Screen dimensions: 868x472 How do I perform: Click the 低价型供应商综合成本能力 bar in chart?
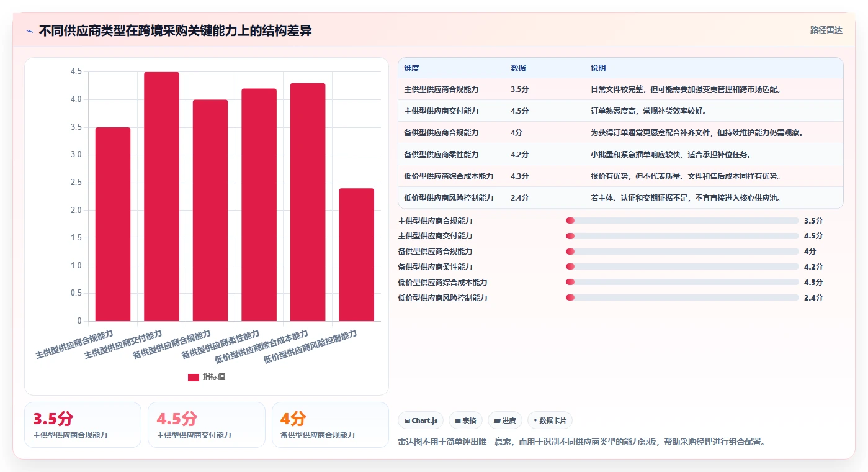(x=308, y=202)
